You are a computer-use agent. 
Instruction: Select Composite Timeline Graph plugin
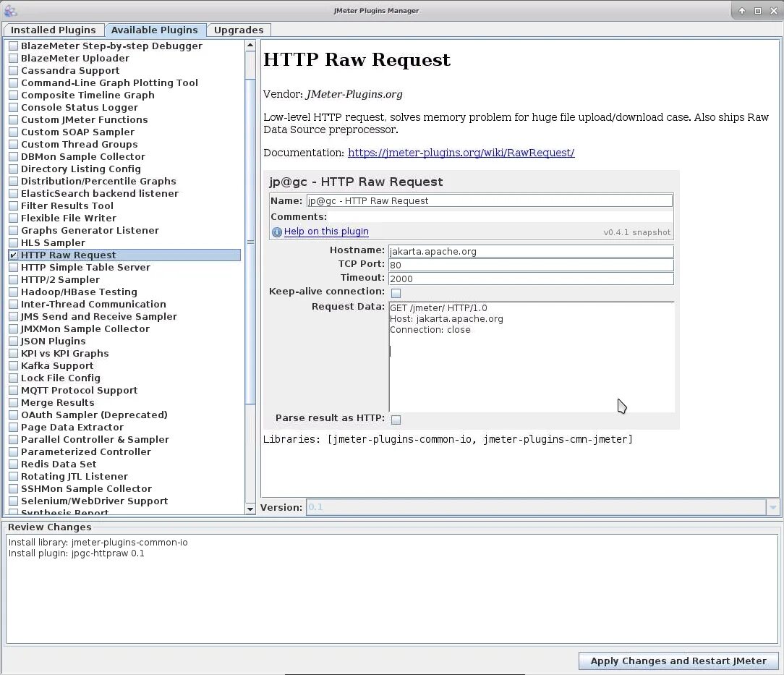click(x=88, y=95)
